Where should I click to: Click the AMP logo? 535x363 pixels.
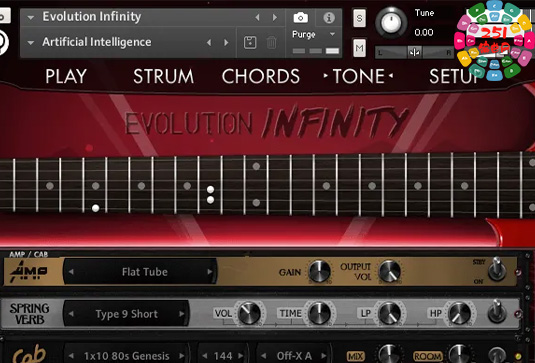click(29, 272)
